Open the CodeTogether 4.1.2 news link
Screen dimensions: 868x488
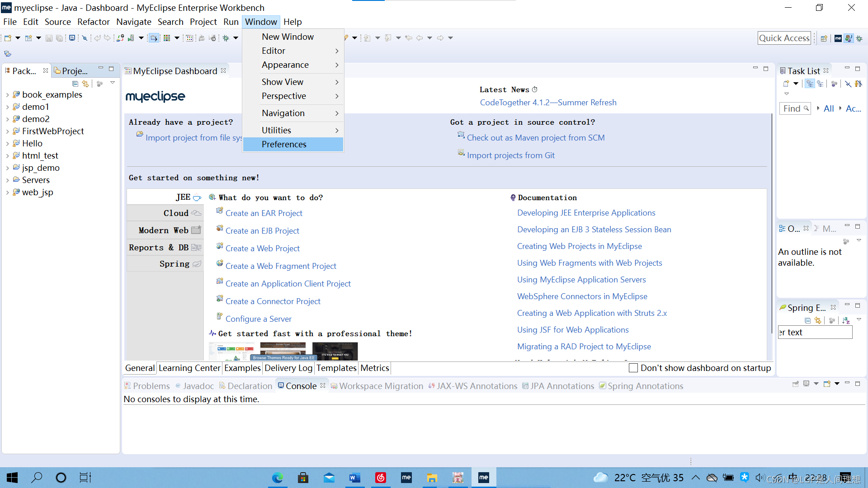tap(548, 103)
